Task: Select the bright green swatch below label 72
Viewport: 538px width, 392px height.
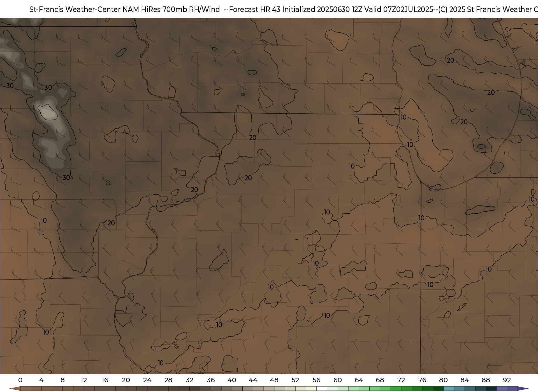Action: tap(396, 388)
